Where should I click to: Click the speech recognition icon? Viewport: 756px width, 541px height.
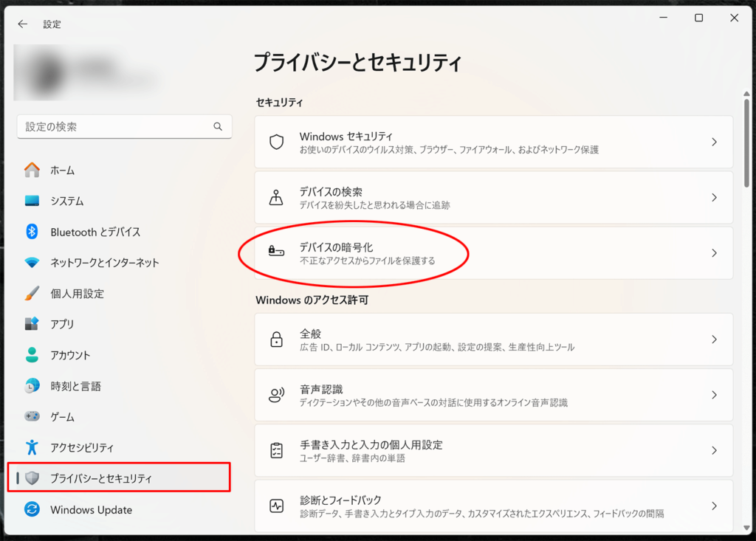point(276,395)
